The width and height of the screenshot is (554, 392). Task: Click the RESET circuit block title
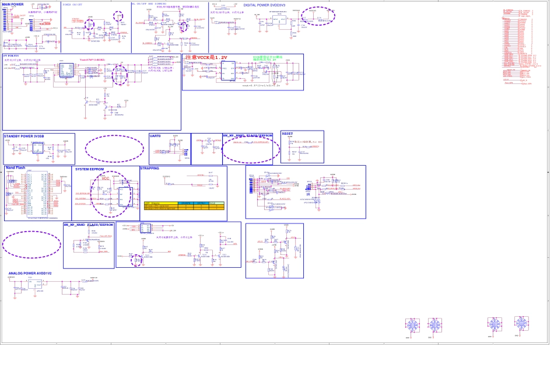click(x=287, y=134)
